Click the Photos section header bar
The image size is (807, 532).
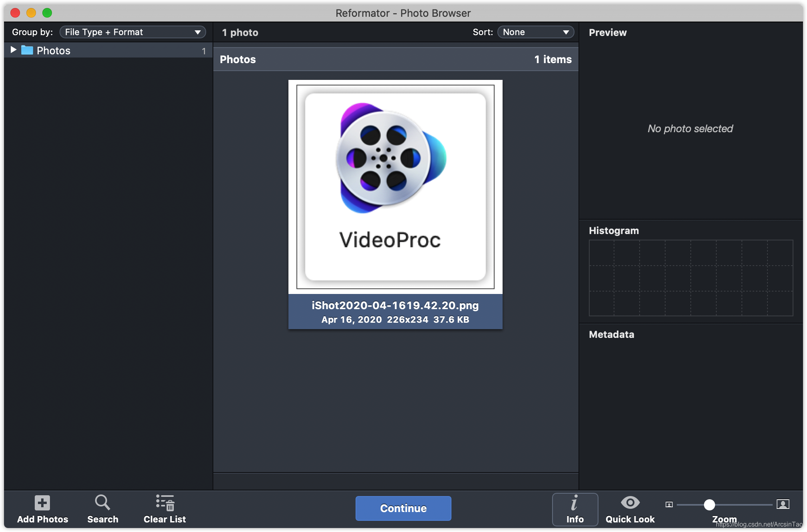396,60
